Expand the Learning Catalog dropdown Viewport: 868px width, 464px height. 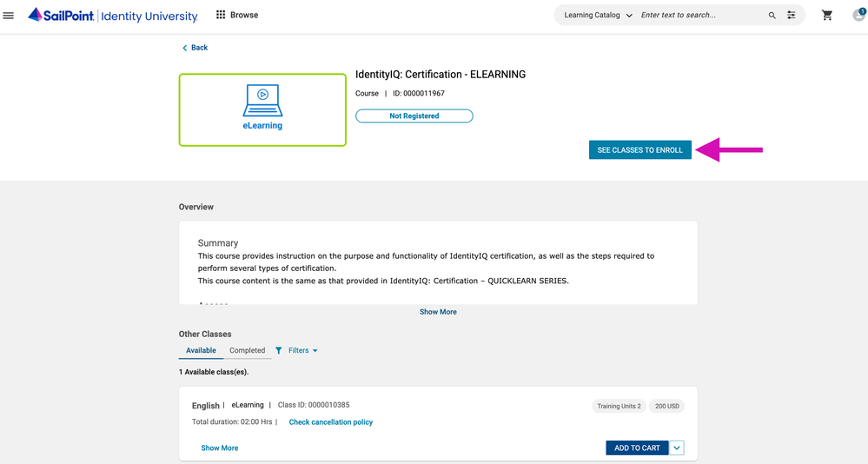click(598, 16)
